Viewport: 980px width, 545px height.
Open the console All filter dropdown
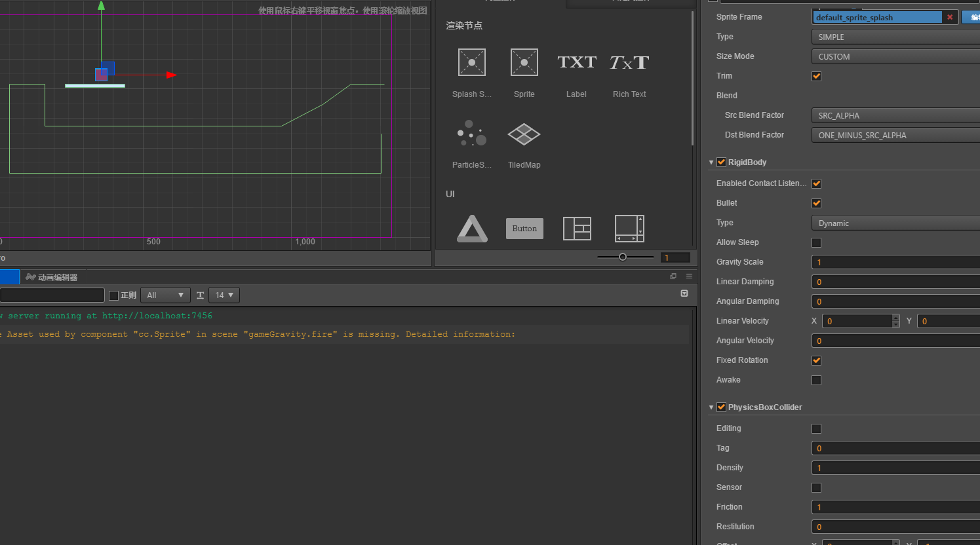[165, 295]
